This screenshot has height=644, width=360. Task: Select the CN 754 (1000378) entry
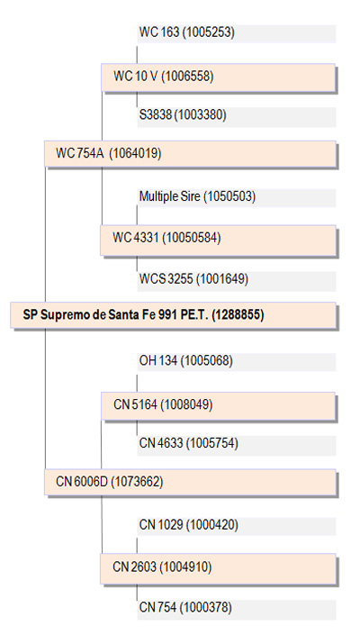[237, 610]
